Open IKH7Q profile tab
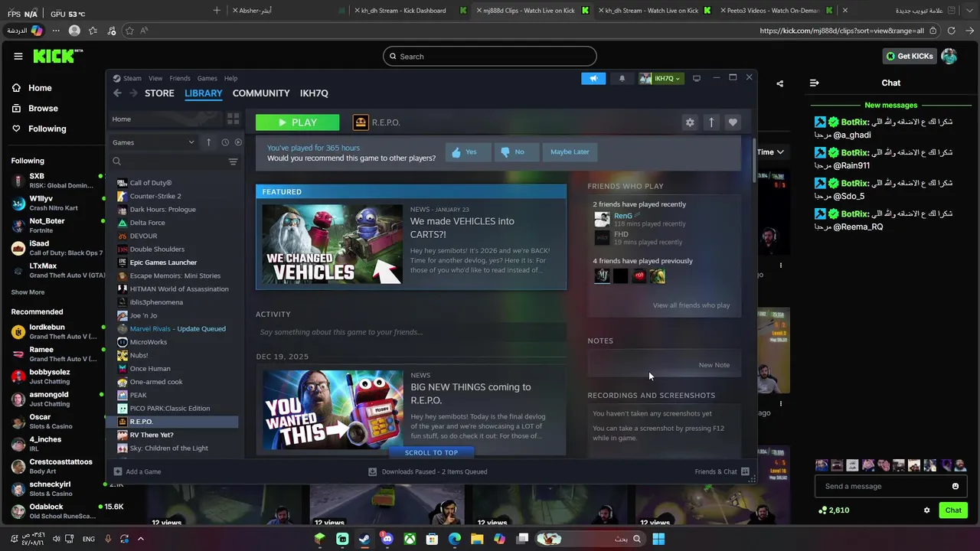980x551 pixels. tap(314, 93)
